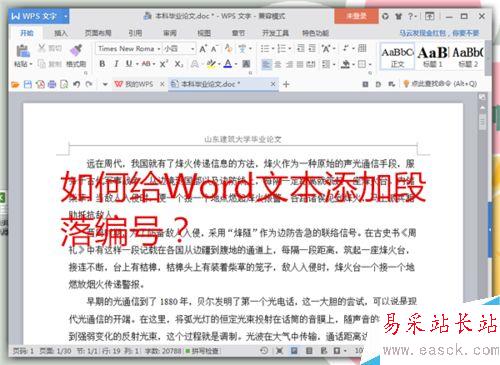Apply the 标题 1 style

pos(433,57)
